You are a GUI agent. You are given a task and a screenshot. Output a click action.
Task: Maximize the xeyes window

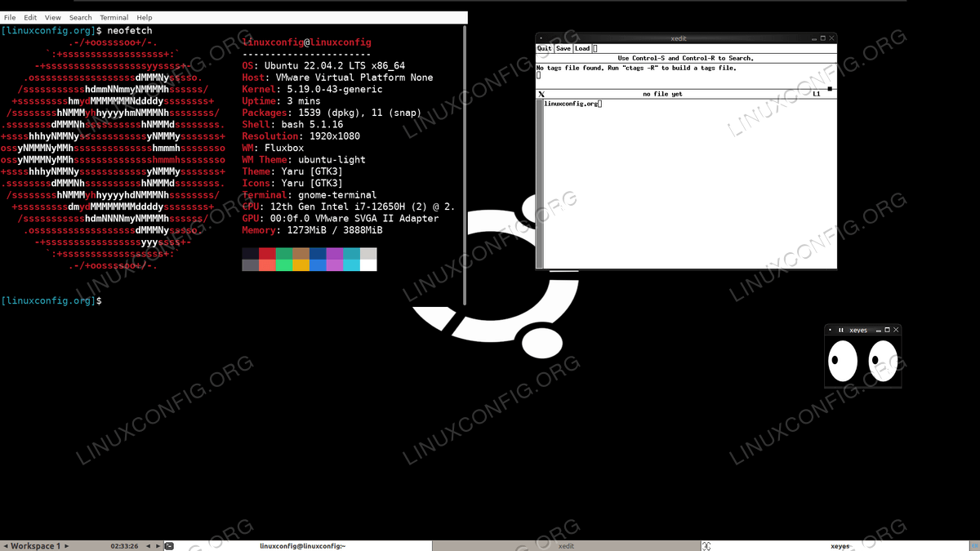click(x=887, y=330)
